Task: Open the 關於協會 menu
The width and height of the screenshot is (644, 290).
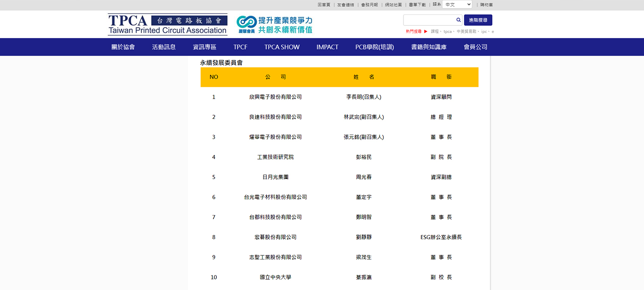Action: pyautogui.click(x=123, y=47)
